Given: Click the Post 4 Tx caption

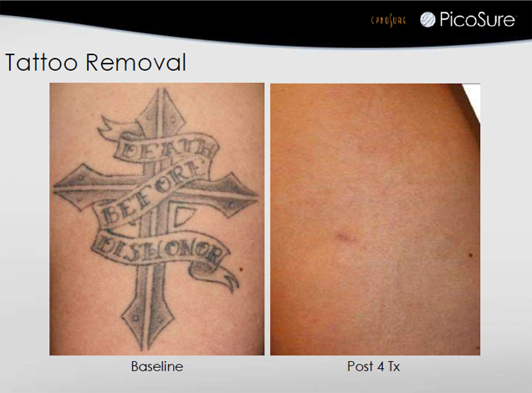Looking at the screenshot, I should (x=374, y=366).
